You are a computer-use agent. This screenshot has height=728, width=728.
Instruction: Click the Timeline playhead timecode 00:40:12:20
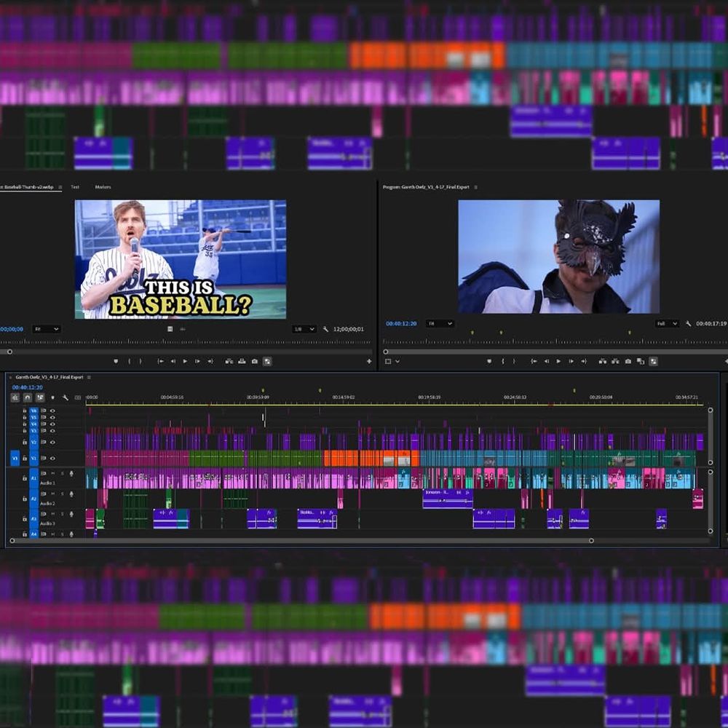click(x=28, y=387)
